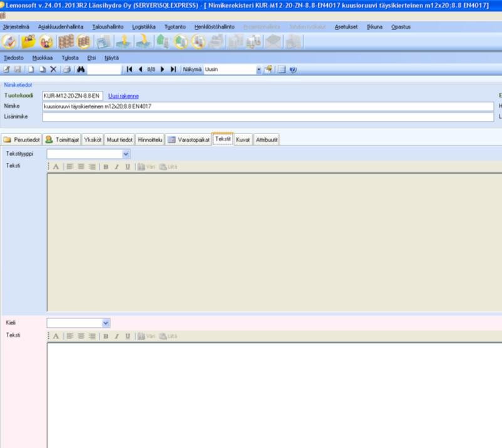This screenshot has width=502, height=448.
Task: Open the Kieli language dropdown
Action: click(x=106, y=323)
